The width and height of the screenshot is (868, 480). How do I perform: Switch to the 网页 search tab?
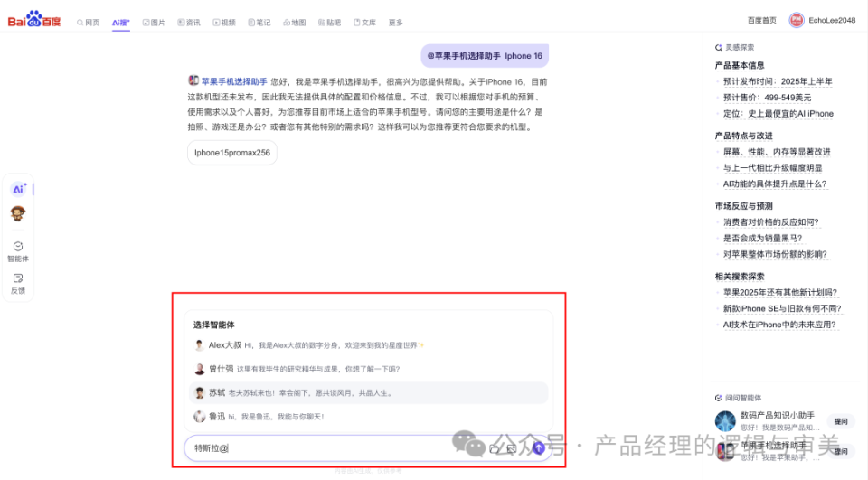(88, 23)
